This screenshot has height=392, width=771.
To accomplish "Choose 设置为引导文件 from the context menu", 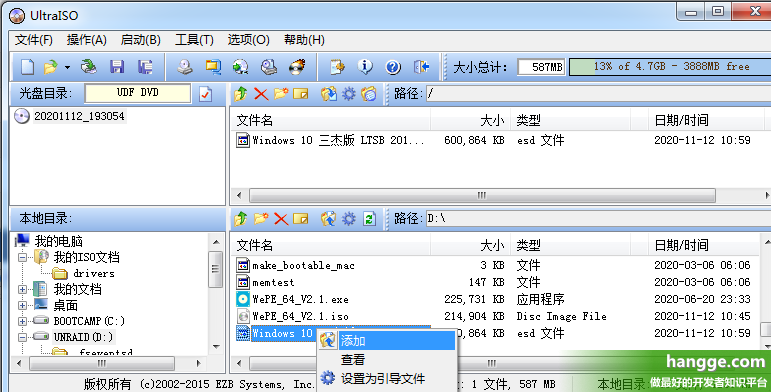I will point(387,379).
